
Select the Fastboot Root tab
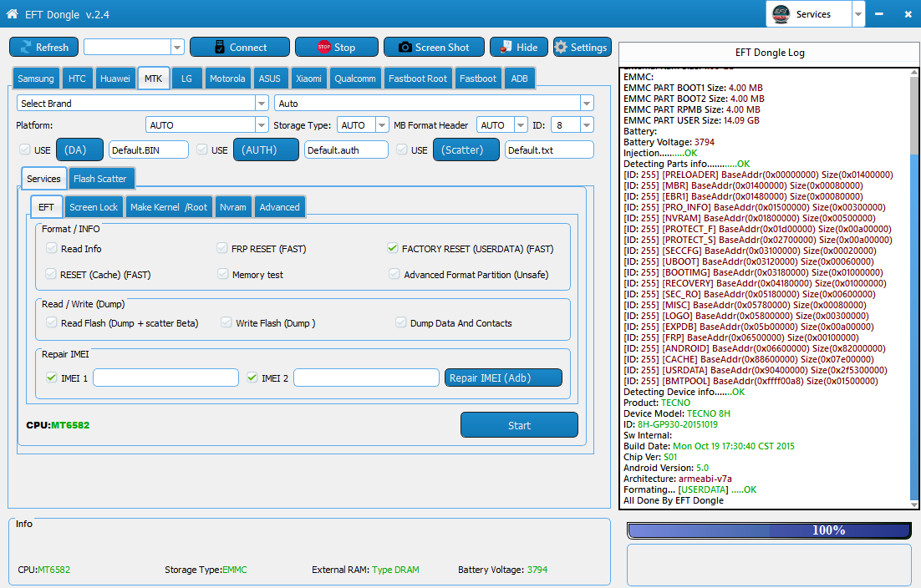tap(418, 78)
